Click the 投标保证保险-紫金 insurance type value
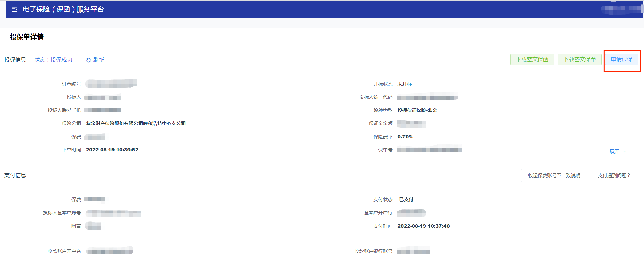The width and height of the screenshot is (644, 259). [x=417, y=110]
